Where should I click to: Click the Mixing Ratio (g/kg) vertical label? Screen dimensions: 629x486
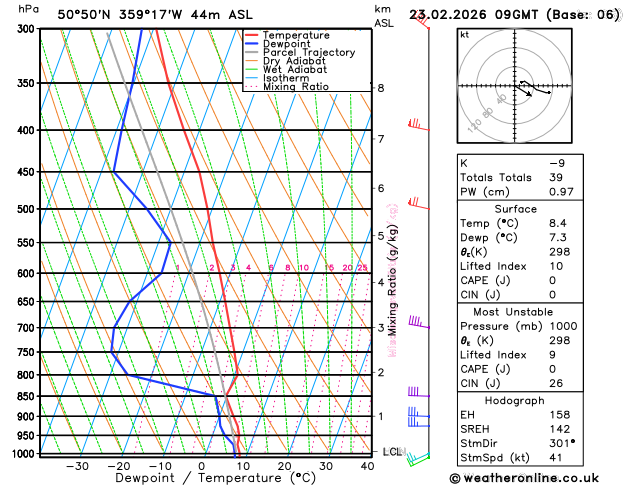coord(393,281)
